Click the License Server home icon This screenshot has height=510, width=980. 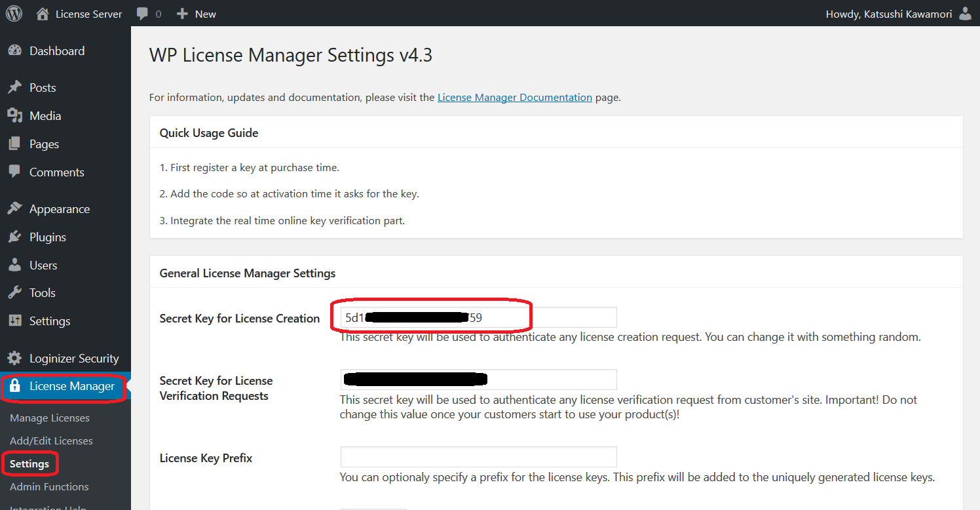click(43, 14)
